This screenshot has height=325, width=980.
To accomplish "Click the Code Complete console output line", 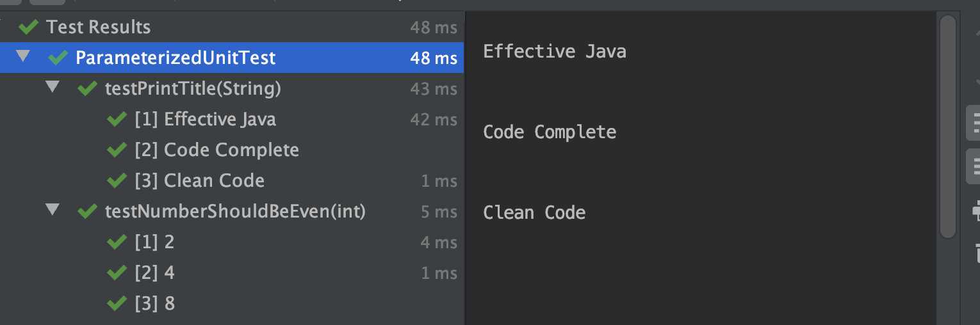I will (x=550, y=132).
